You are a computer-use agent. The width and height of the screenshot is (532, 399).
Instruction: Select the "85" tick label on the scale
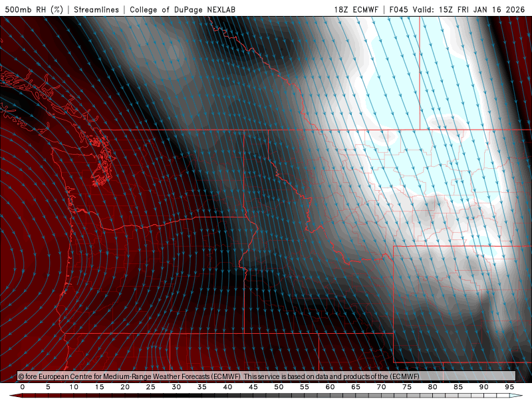point(458,387)
